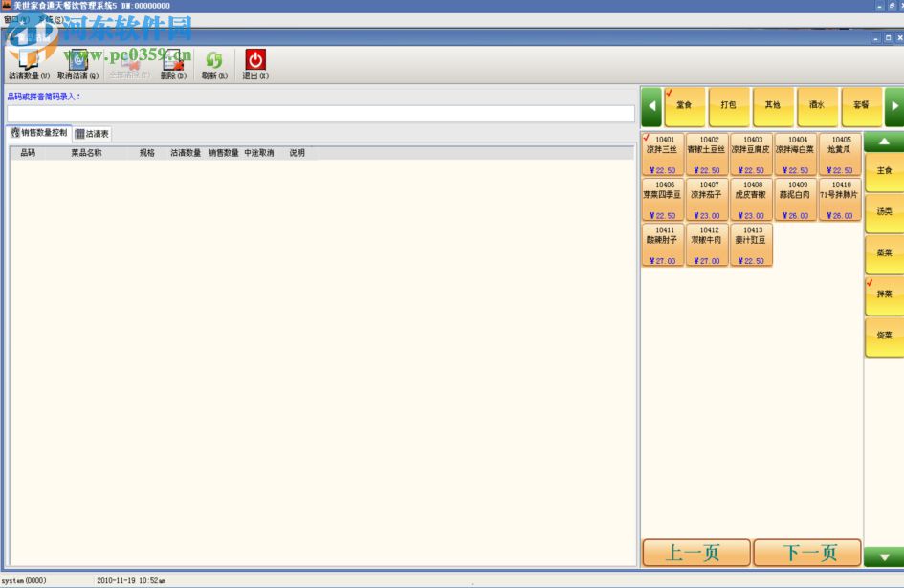Viewport: 904px width, 588px height.
Task: Pick dish 10412 双椒牛肉
Action: pos(707,245)
